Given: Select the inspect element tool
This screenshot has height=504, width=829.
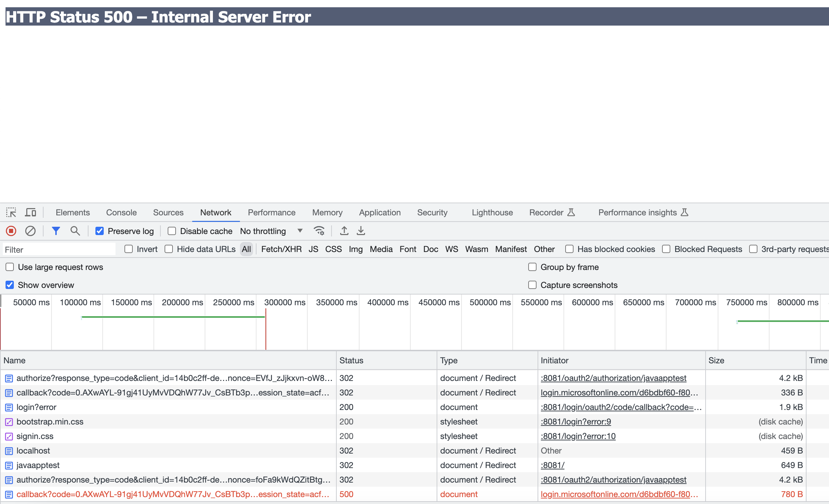Looking at the screenshot, I should (11, 212).
